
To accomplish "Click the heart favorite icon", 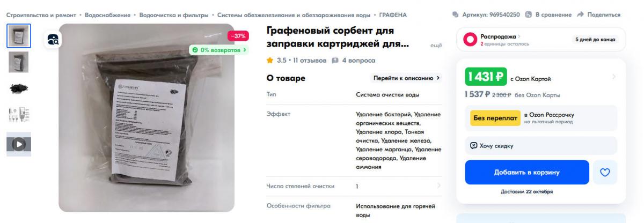I will click(605, 172).
